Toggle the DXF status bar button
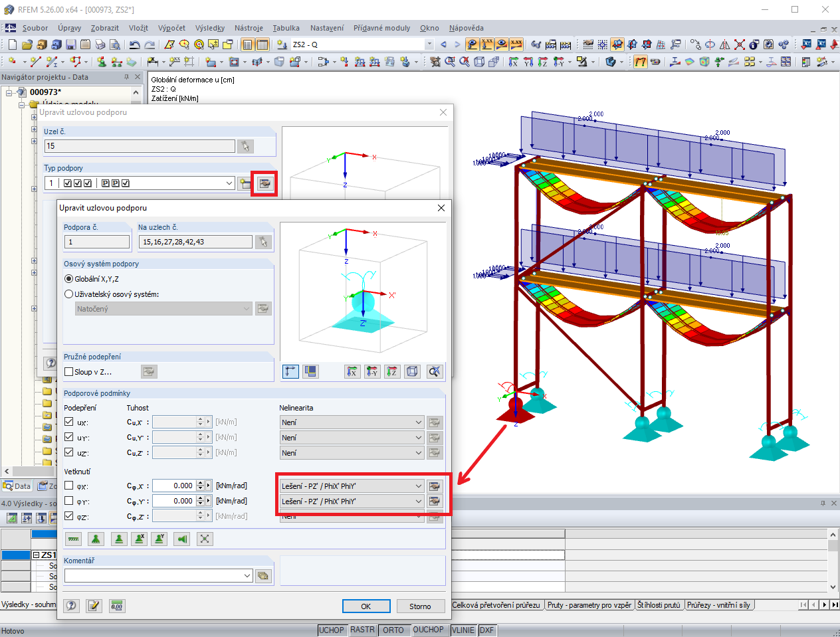Image resolution: width=840 pixels, height=637 pixels. tap(487, 630)
